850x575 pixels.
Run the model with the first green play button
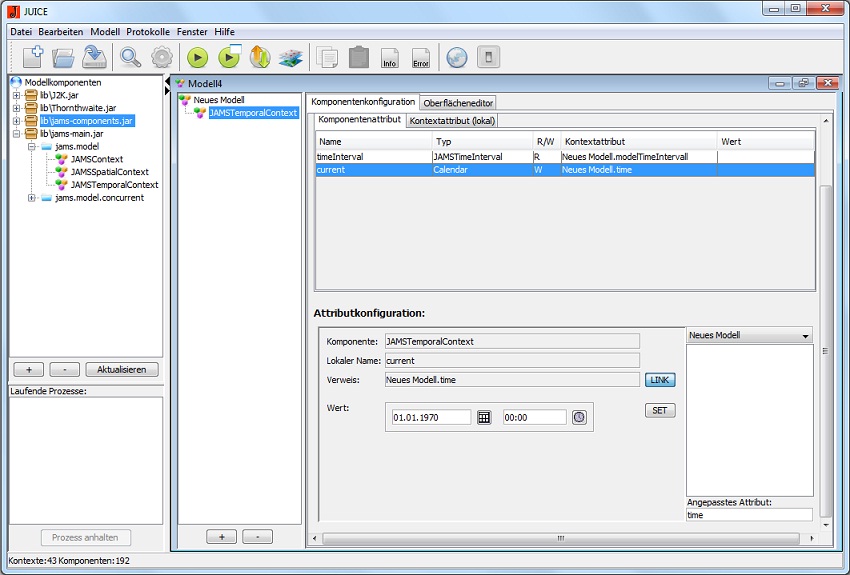click(x=198, y=57)
